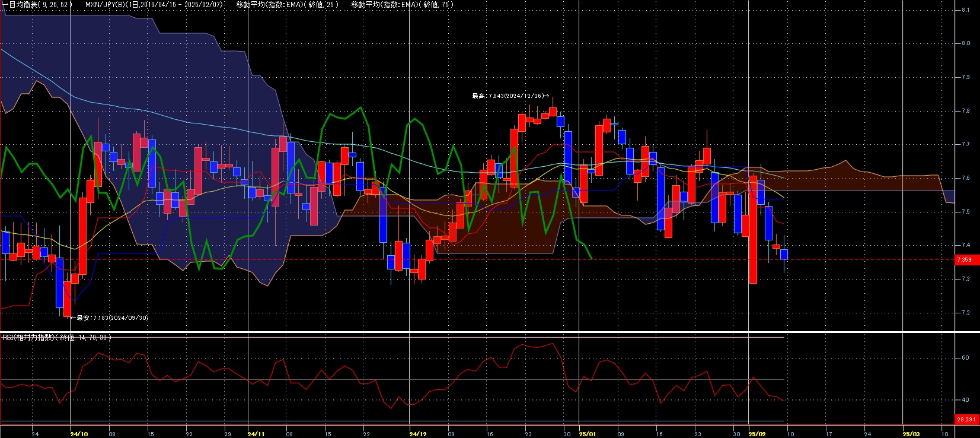This screenshot has height=438, width=980.
Task: Click the 最高:7.843(2024/12/26) high annotation
Action: pos(510,96)
